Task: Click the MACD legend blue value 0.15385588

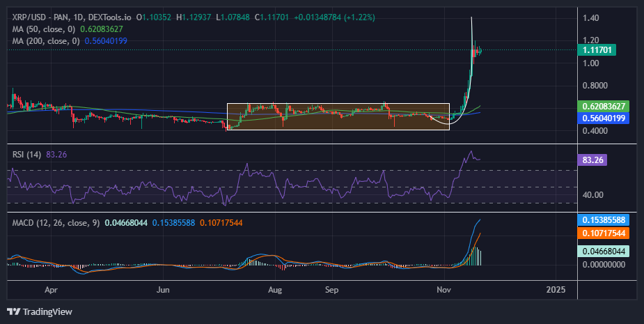Action: tap(173, 223)
